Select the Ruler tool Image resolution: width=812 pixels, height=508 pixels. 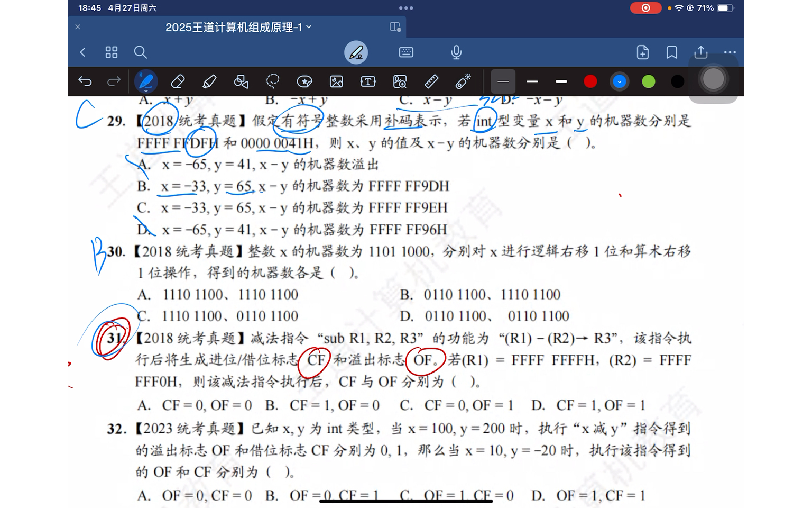pos(431,81)
